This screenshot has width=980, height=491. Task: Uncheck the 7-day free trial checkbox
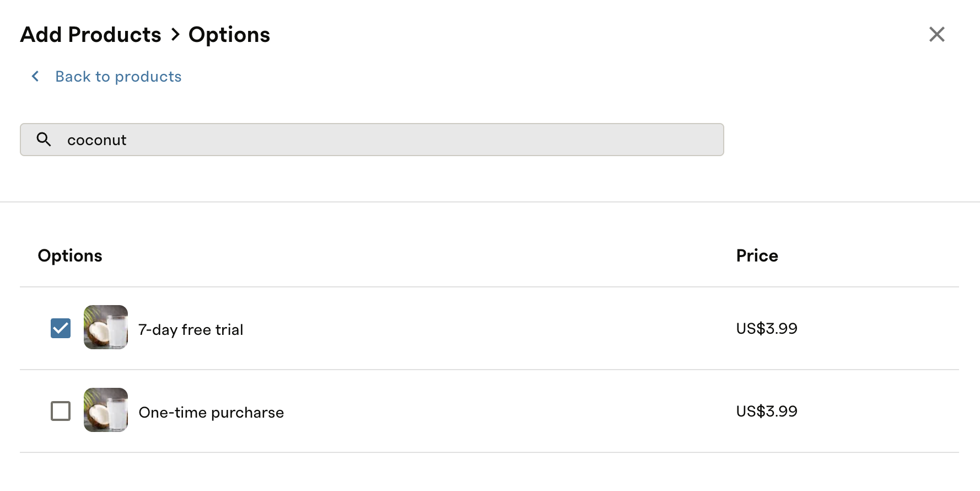pyautogui.click(x=61, y=328)
